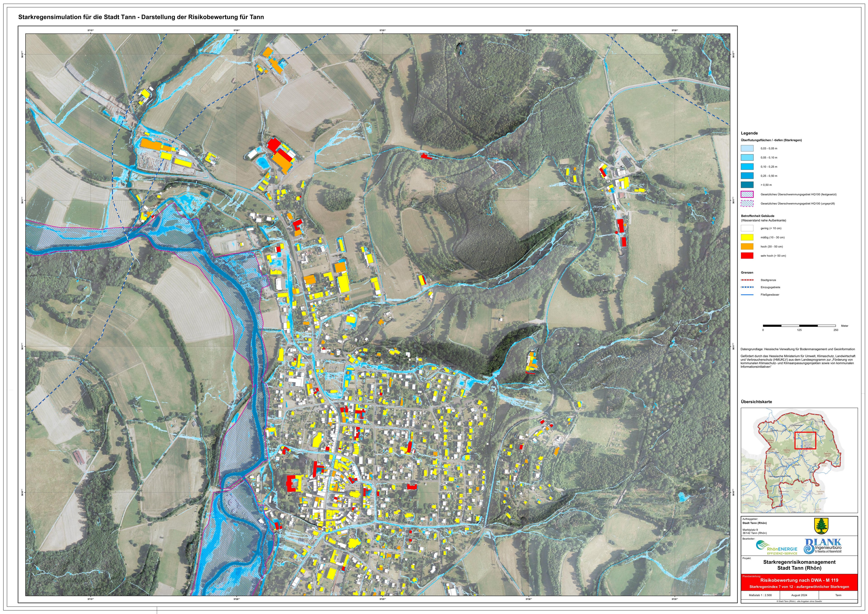Viewport: 868px width, 614px height.
Task: Select the white gering building swatch
Action: (x=747, y=228)
